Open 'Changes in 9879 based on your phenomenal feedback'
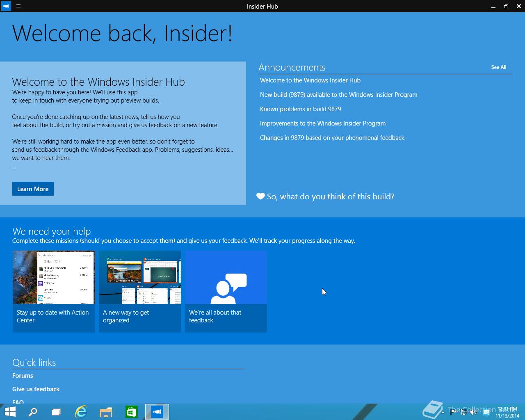The image size is (525, 420). [332, 138]
